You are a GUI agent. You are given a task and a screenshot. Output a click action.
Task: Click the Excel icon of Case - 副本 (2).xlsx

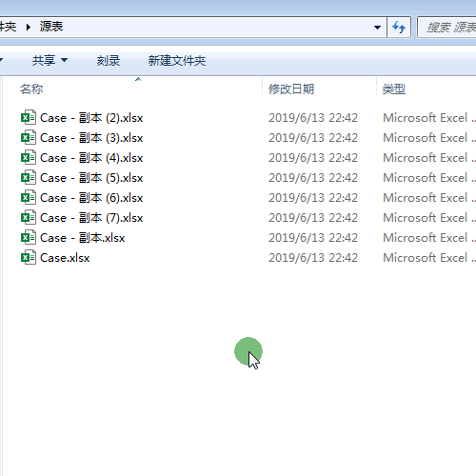click(x=29, y=118)
